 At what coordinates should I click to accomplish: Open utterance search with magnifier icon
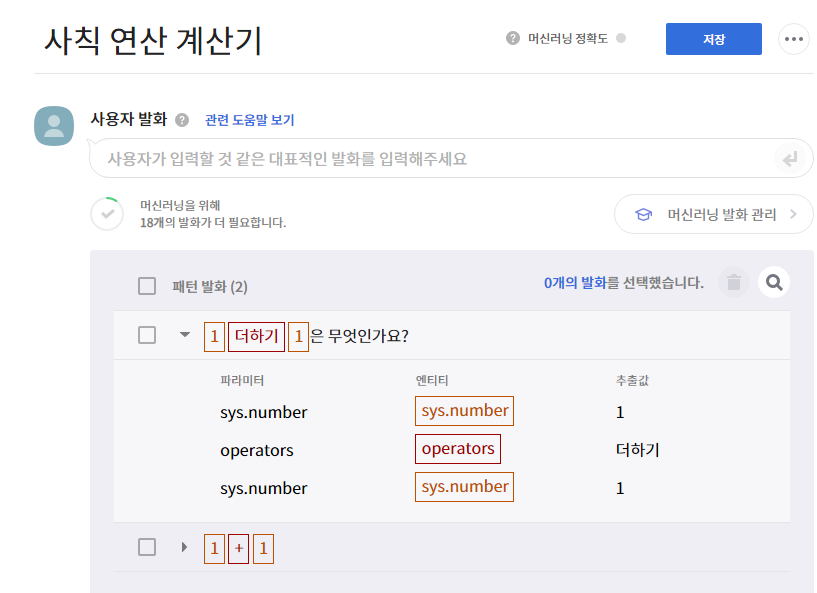[x=774, y=282]
